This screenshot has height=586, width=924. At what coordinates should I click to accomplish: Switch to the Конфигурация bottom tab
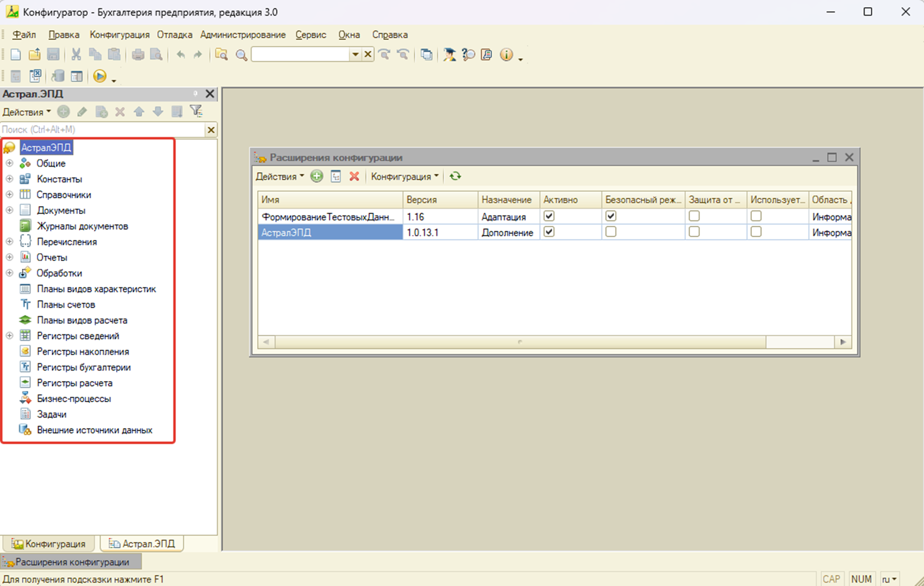[48, 544]
